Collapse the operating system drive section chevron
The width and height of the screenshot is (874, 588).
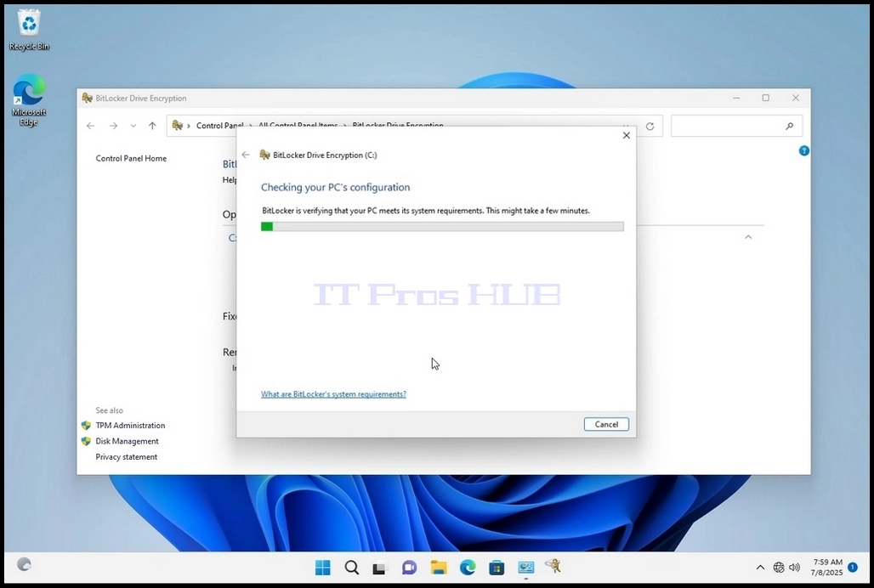[748, 237]
